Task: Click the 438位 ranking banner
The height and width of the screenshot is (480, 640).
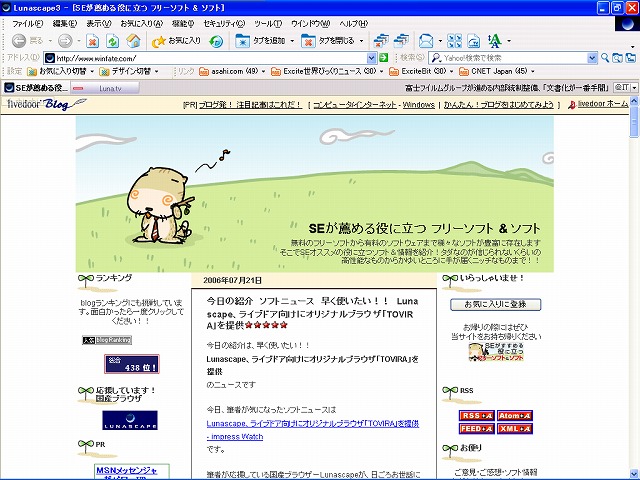Action: click(x=132, y=364)
